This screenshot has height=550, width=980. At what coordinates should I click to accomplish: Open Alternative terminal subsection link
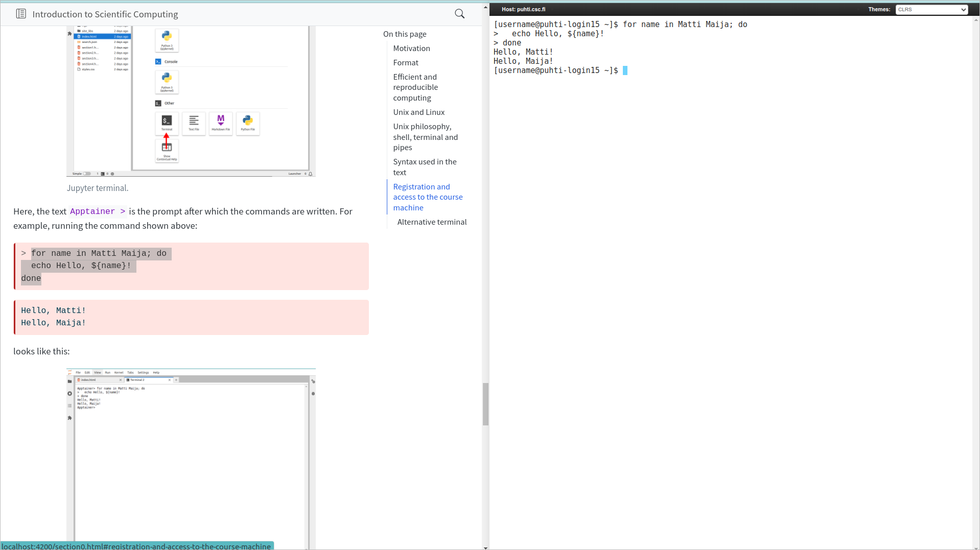pos(432,222)
